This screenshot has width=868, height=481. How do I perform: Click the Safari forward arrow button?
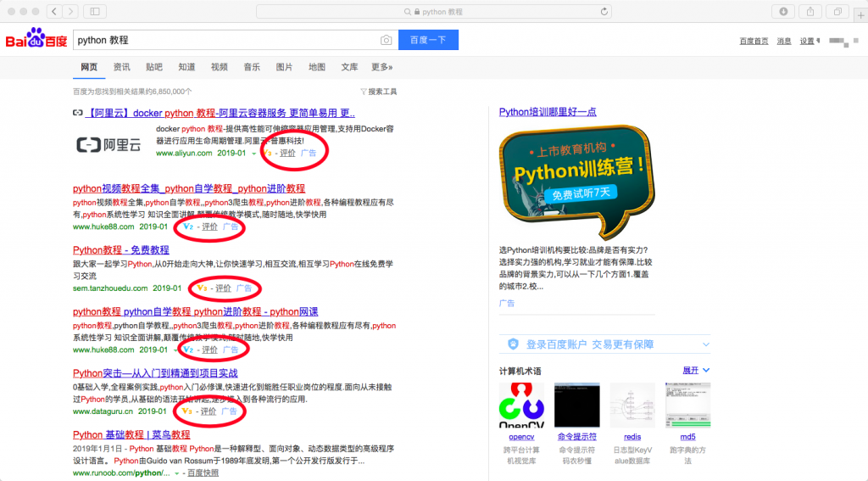[x=70, y=11]
